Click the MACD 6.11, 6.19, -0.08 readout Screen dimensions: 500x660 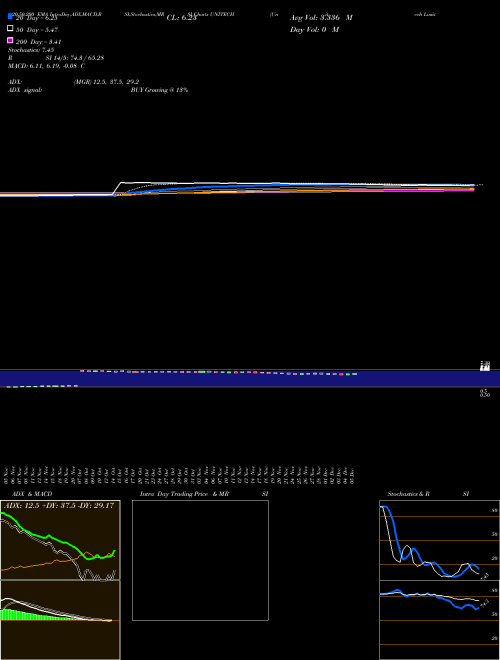point(46,66)
